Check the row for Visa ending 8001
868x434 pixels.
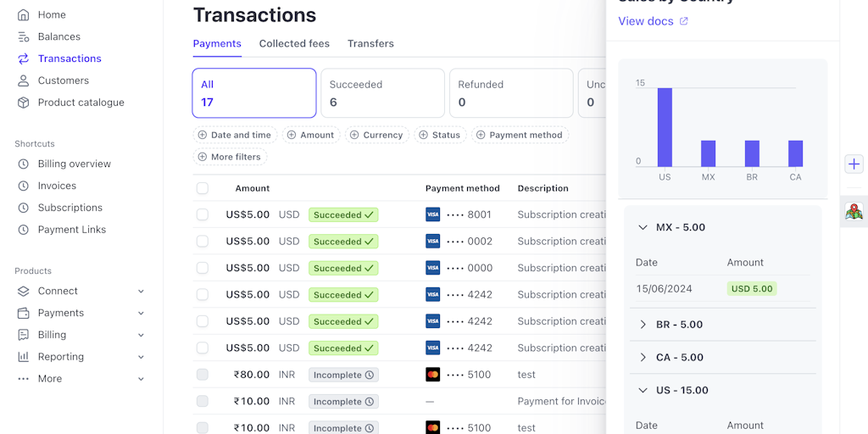(202, 214)
